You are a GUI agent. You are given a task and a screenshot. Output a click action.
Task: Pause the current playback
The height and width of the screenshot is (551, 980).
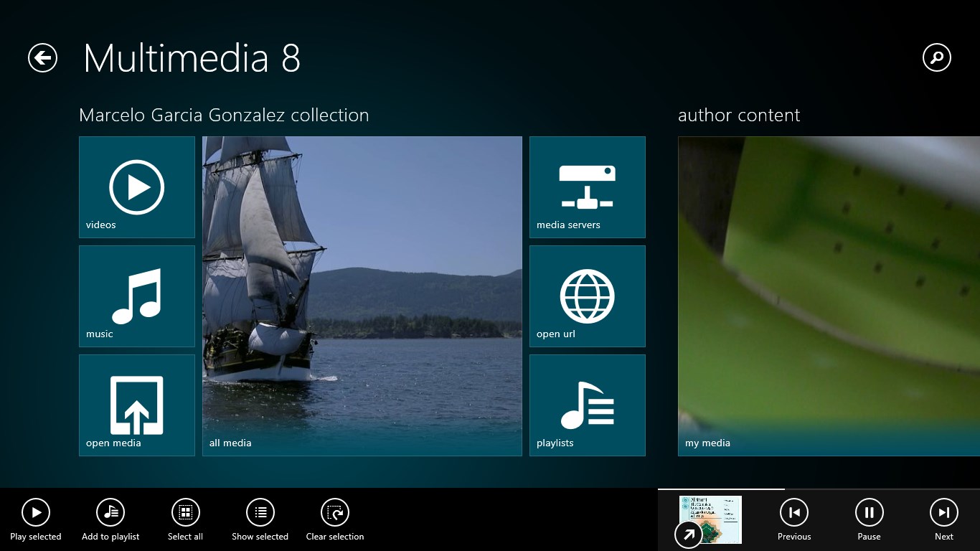click(x=869, y=512)
